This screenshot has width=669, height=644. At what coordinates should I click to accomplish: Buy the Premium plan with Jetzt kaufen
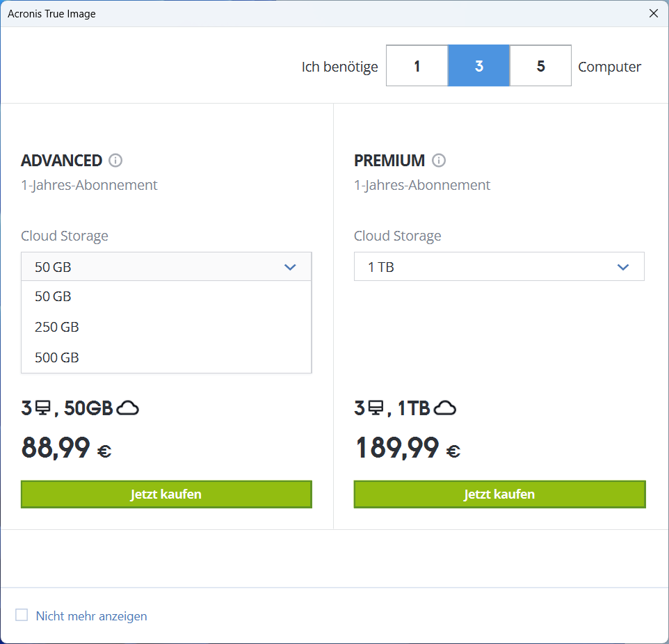[499, 494]
